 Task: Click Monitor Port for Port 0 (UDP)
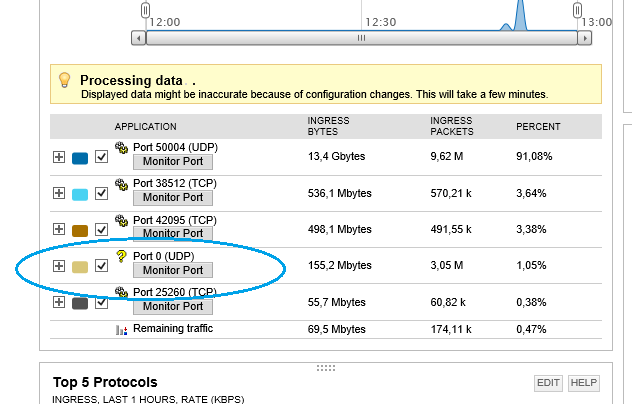(x=173, y=270)
